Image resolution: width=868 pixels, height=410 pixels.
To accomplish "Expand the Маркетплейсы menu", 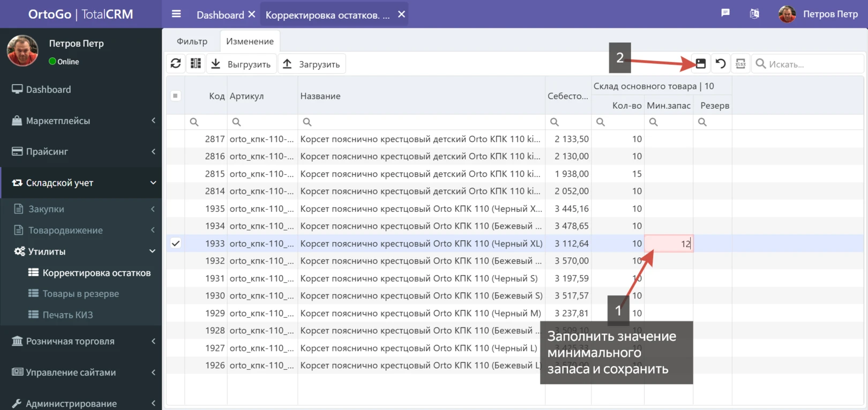I will point(80,121).
